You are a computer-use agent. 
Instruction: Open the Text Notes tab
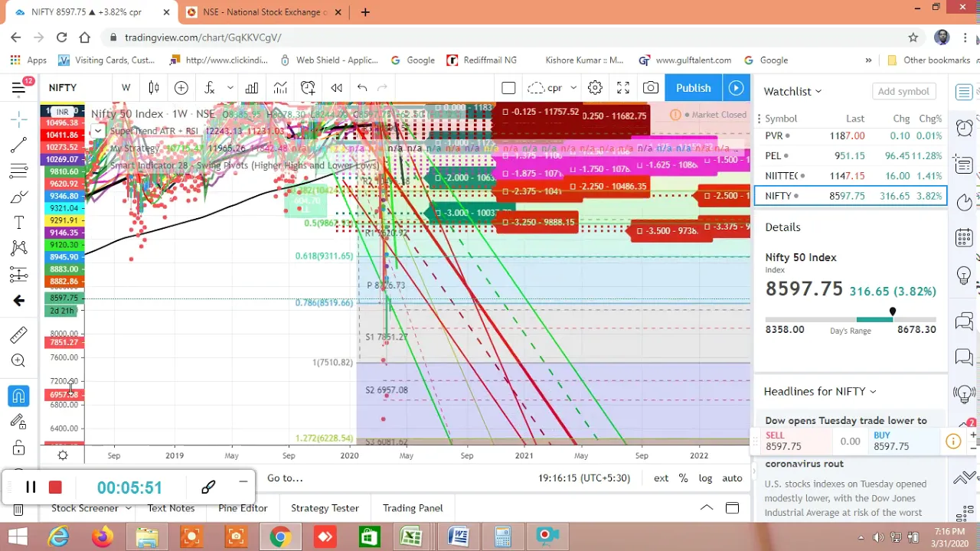tap(171, 507)
